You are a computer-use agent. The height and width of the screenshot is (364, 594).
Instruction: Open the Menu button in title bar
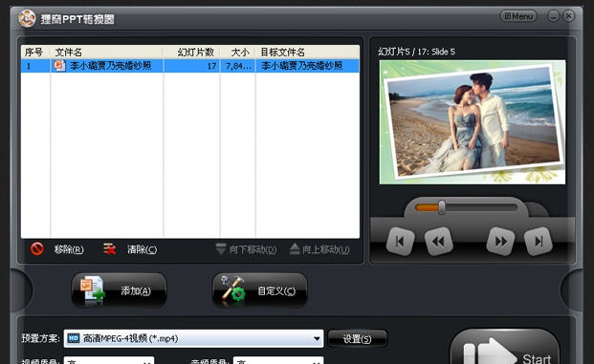[x=518, y=16]
